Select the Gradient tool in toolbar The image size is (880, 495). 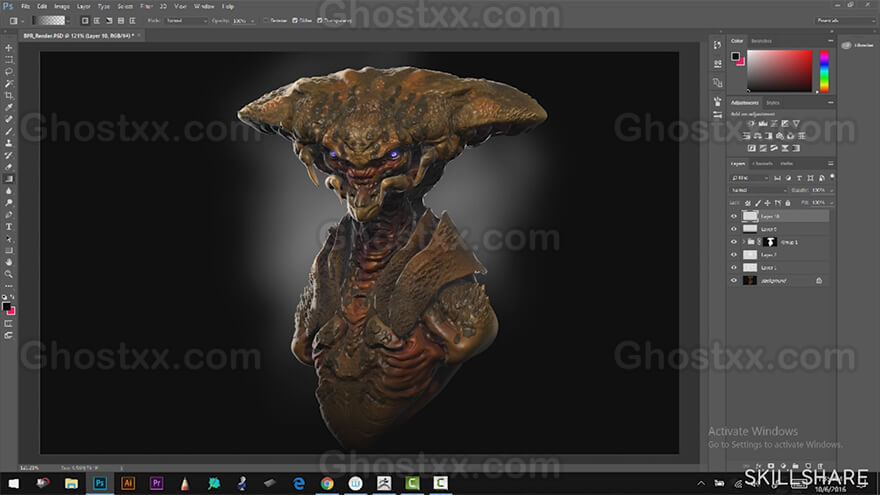click(x=8, y=179)
